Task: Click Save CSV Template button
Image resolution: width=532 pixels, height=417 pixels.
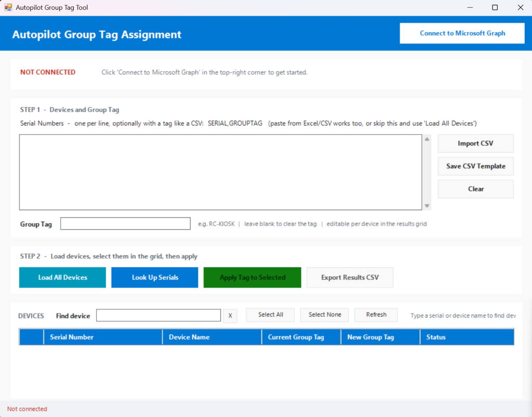Action: [x=475, y=166]
